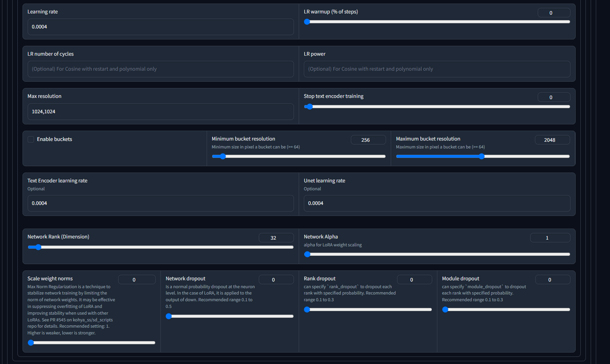Click the Module dropout slider handle
Screen dimensions: 610x364
[446, 310]
